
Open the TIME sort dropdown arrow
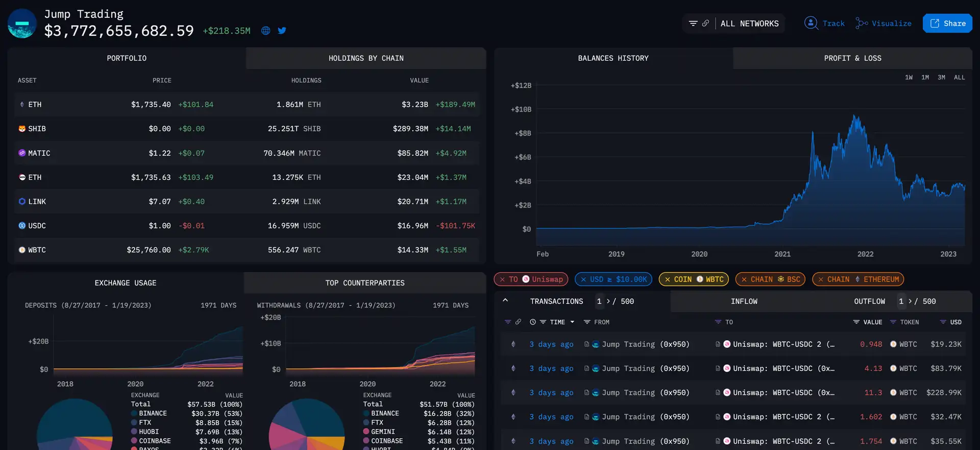[x=572, y=322]
